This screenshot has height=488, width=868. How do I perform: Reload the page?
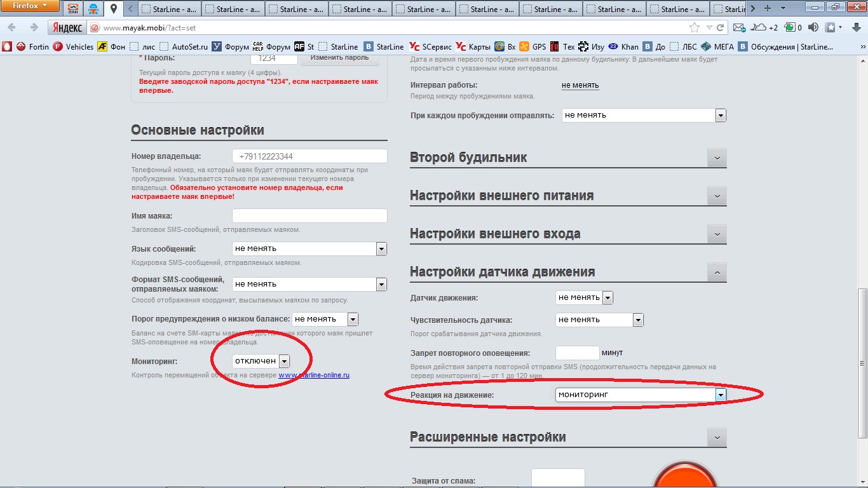720,28
